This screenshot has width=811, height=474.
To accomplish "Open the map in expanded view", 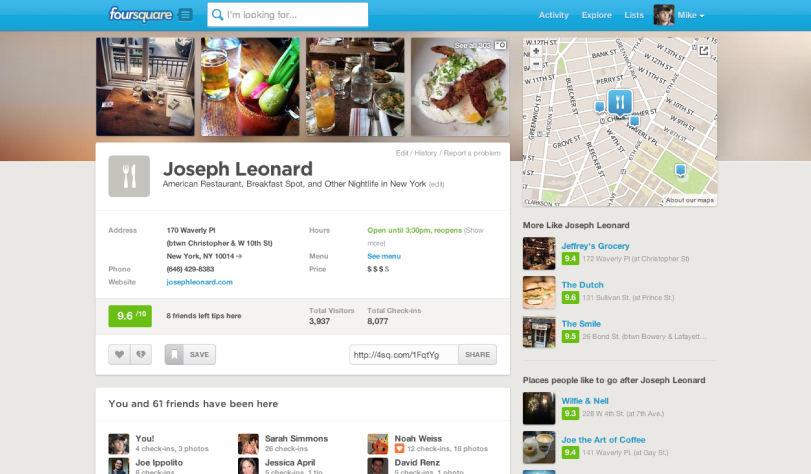I will pos(703,51).
